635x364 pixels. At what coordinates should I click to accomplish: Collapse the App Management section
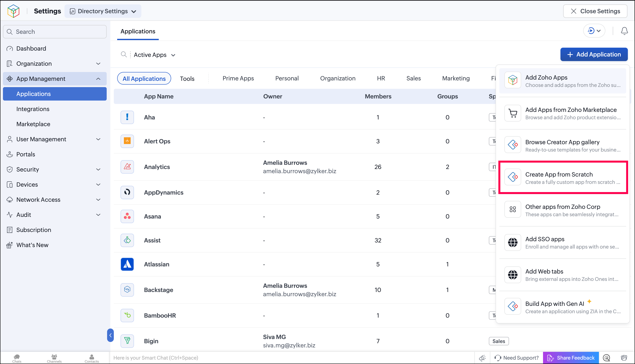coord(55,79)
